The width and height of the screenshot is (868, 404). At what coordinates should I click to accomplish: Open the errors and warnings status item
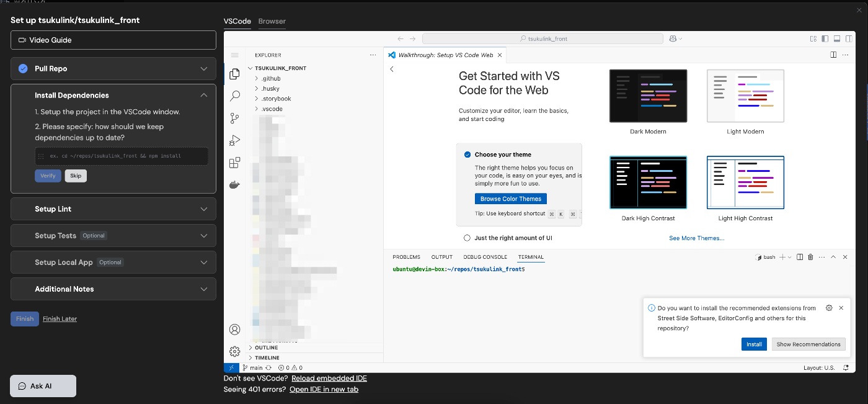290,368
